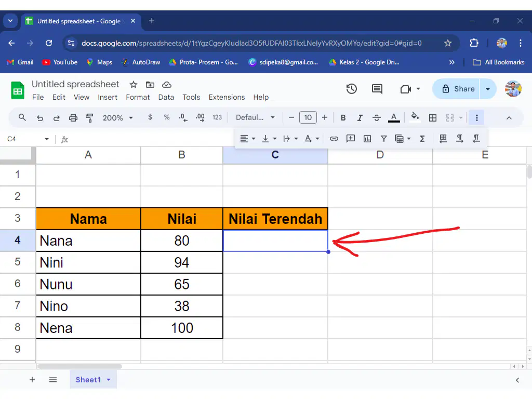Open the Share options dropdown arrow
The height and width of the screenshot is (399, 532).
pos(488,89)
